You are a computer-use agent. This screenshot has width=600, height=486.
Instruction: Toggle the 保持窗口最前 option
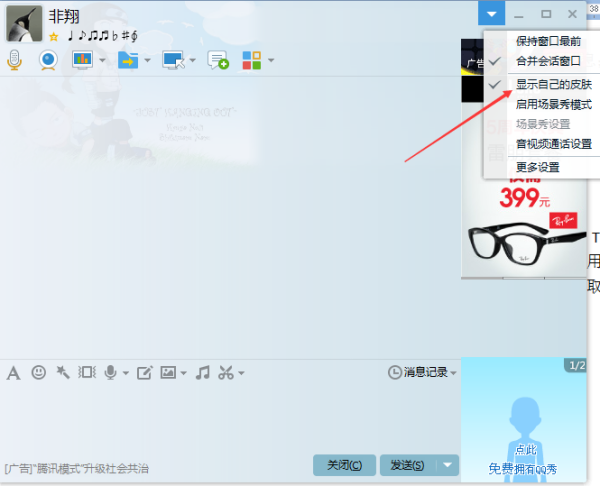(547, 41)
